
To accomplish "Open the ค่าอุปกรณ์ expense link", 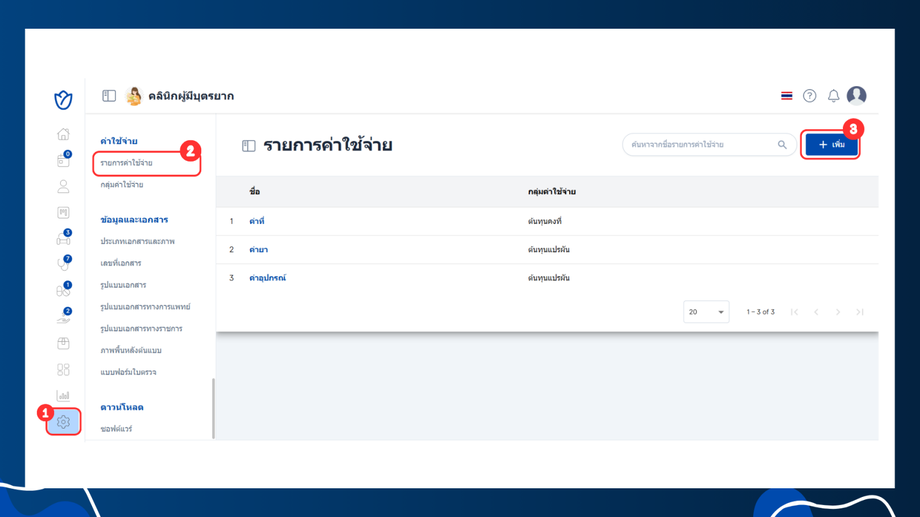I will pos(267,278).
